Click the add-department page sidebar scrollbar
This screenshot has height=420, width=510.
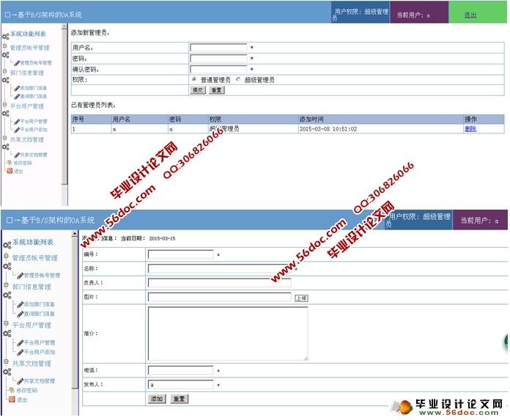click(x=75, y=312)
